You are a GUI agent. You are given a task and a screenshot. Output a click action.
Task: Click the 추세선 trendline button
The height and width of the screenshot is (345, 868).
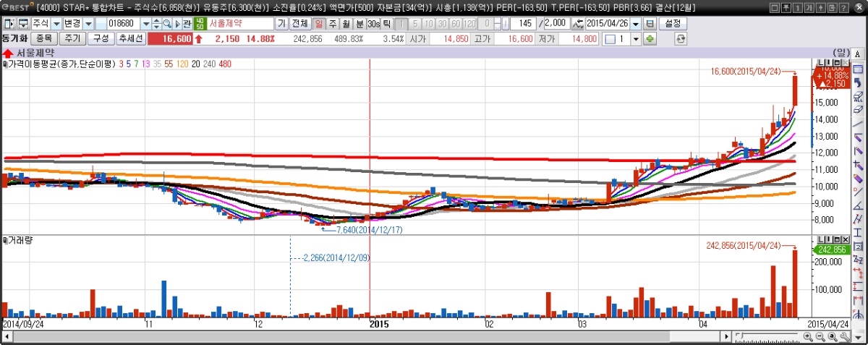(131, 38)
